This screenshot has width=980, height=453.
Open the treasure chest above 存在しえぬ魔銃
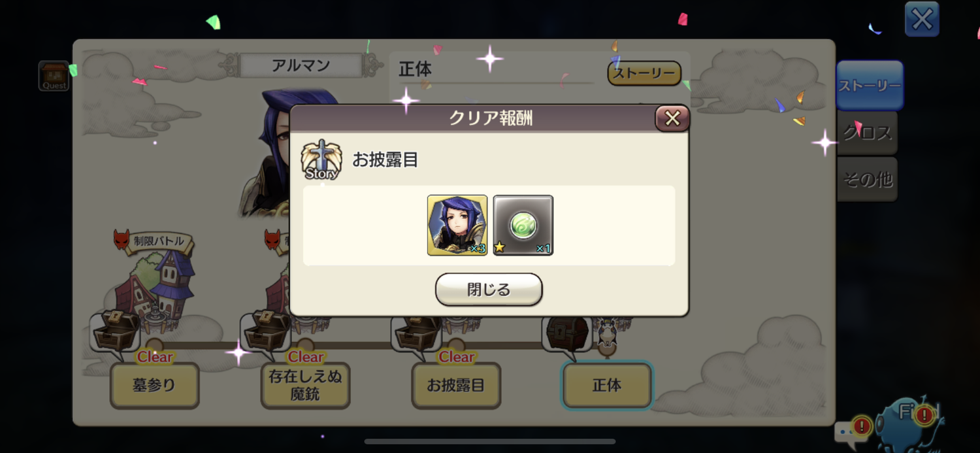[x=267, y=331]
